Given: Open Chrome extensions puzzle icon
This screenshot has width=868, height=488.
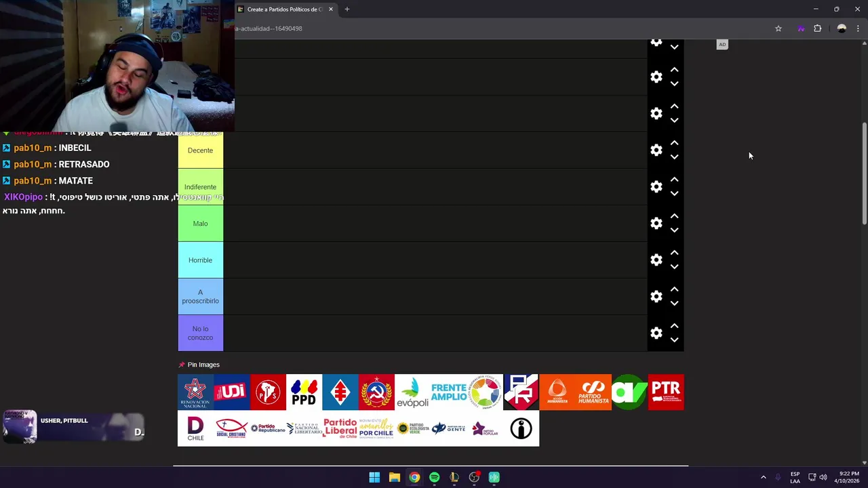Looking at the screenshot, I should (817, 28).
